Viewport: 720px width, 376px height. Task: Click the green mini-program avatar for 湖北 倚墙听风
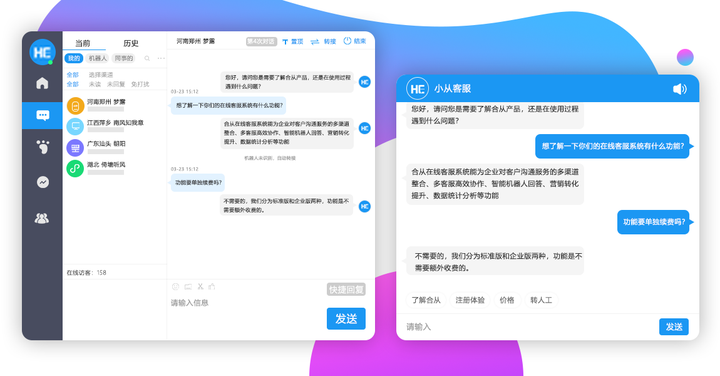[75, 168]
